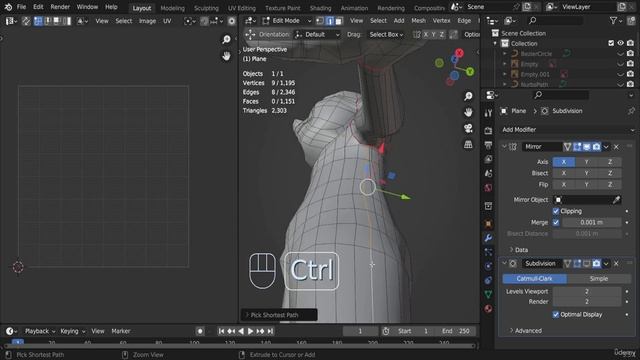Toggle Collection viewport visibility eye icon
The width and height of the screenshot is (640, 360).
(620, 43)
